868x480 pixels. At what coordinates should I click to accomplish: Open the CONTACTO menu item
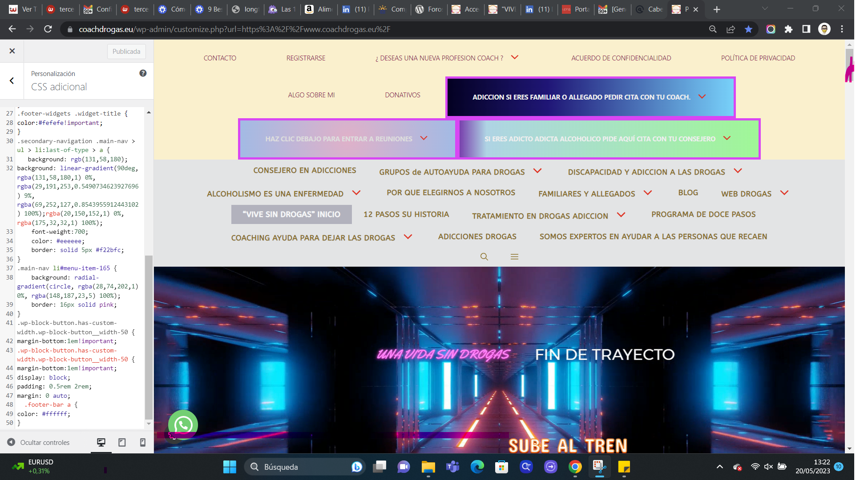coord(220,58)
